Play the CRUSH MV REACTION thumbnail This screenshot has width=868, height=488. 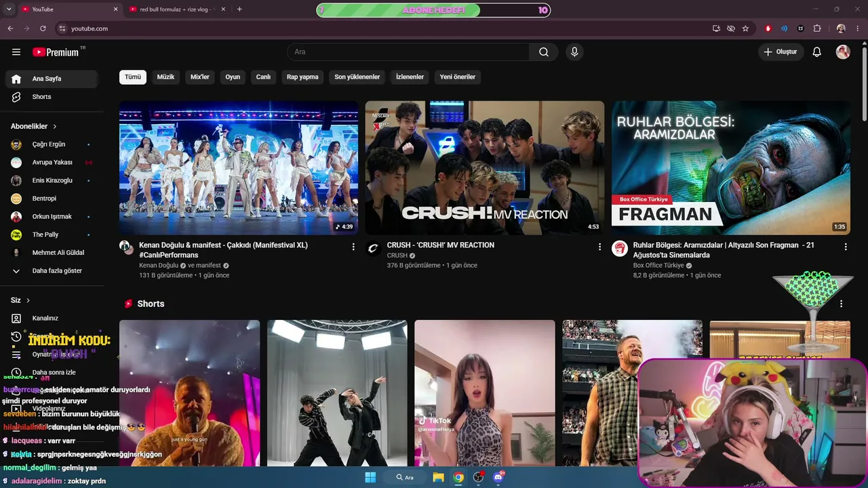point(485,168)
